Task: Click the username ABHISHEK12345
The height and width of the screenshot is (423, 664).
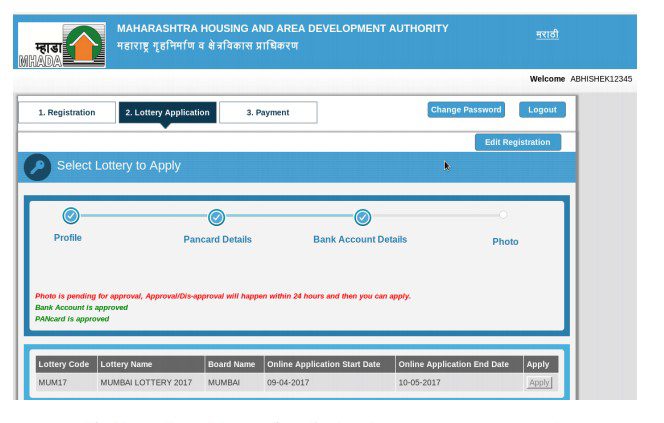Action: coord(601,79)
